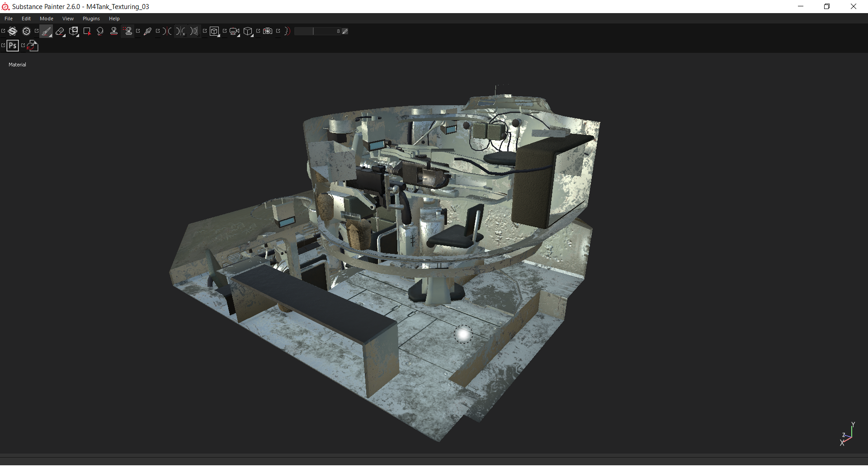Select the Polygon Fill tool
This screenshot has width=868, height=468.
87,31
